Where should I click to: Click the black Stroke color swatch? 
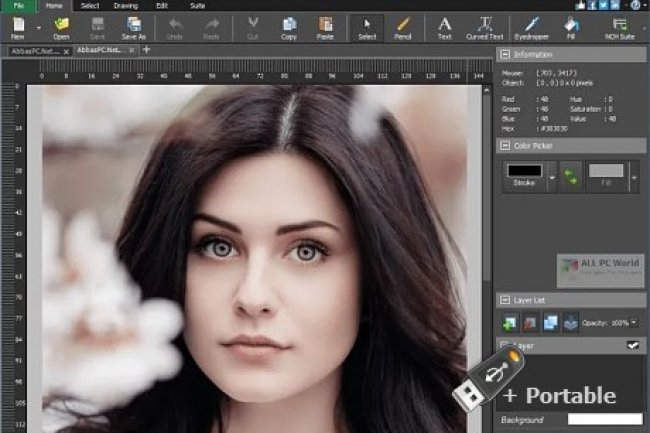pyautogui.click(x=525, y=173)
